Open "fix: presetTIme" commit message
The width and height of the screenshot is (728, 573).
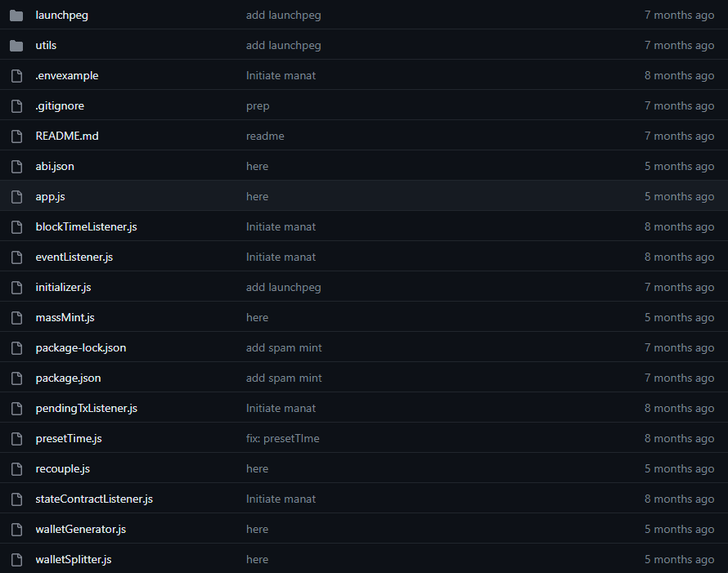coord(282,439)
